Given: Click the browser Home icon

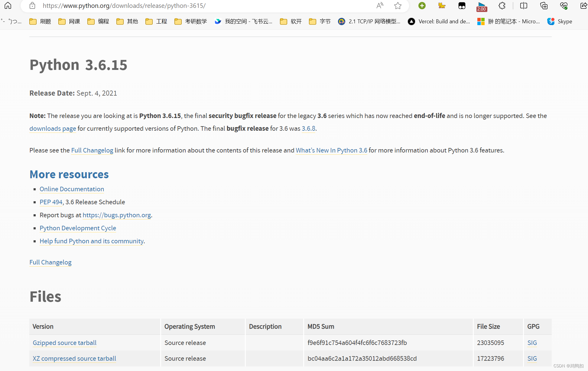Looking at the screenshot, I should pos(8,5).
